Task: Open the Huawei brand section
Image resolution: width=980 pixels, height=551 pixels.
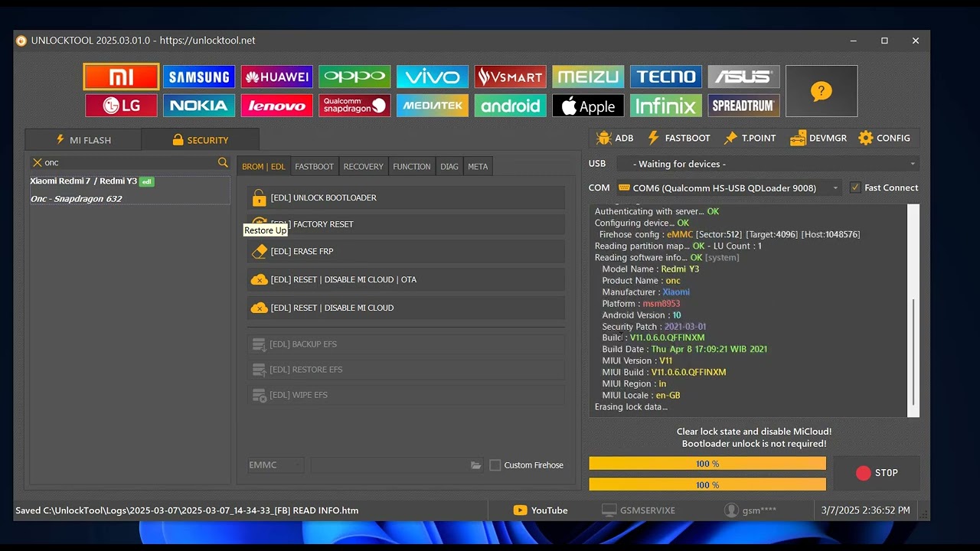Action: click(277, 77)
